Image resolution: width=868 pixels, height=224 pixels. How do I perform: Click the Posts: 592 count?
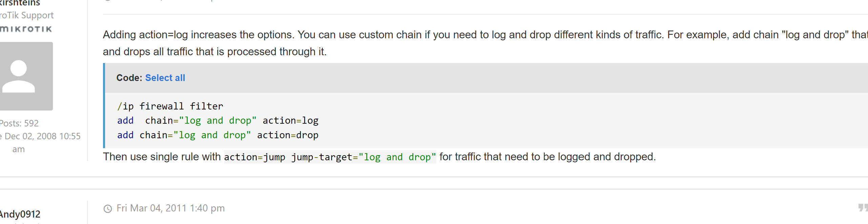coord(19,123)
